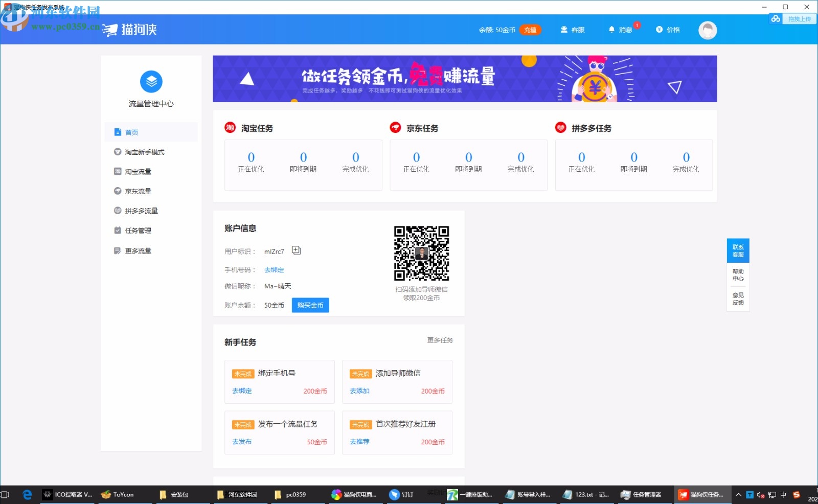Open 联系客服 from the right edge panel
The width and height of the screenshot is (818, 504).
click(738, 250)
